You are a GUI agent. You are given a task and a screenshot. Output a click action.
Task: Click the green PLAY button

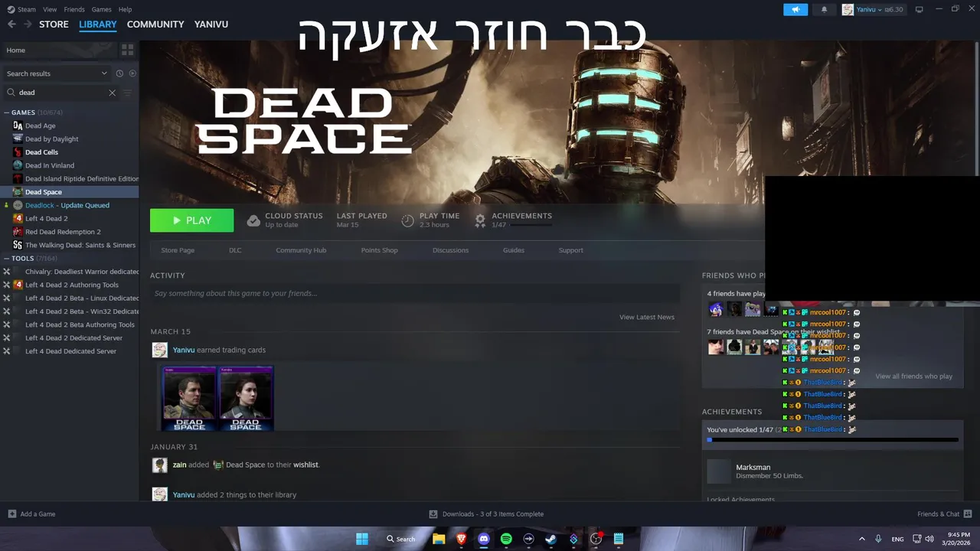click(x=192, y=220)
